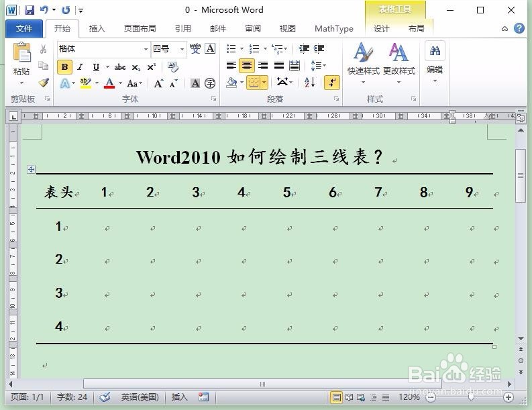Select the Format Painter brush
The width and height of the screenshot is (532, 410).
[44, 82]
